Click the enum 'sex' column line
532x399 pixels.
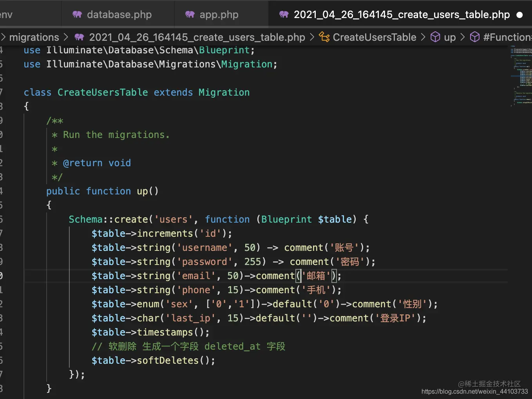(x=264, y=304)
